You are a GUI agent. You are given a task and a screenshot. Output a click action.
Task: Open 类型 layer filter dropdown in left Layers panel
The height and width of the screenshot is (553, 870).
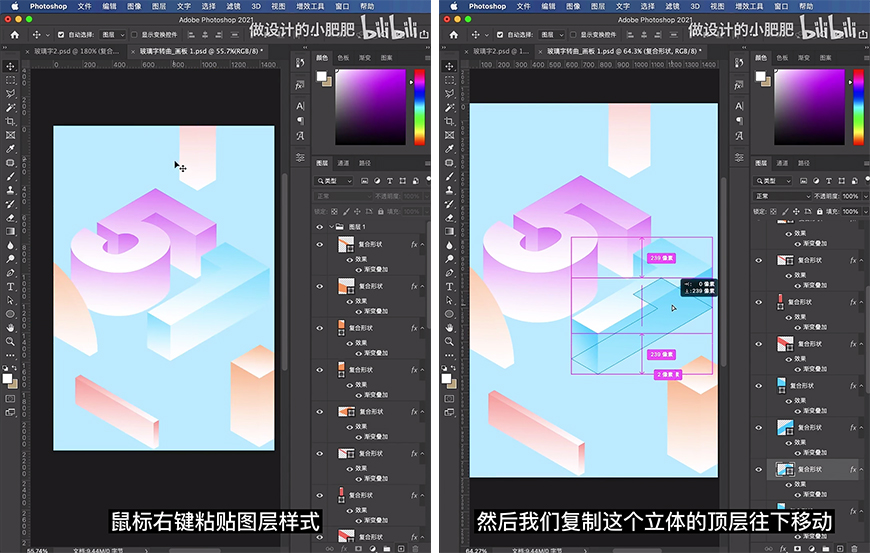(334, 181)
